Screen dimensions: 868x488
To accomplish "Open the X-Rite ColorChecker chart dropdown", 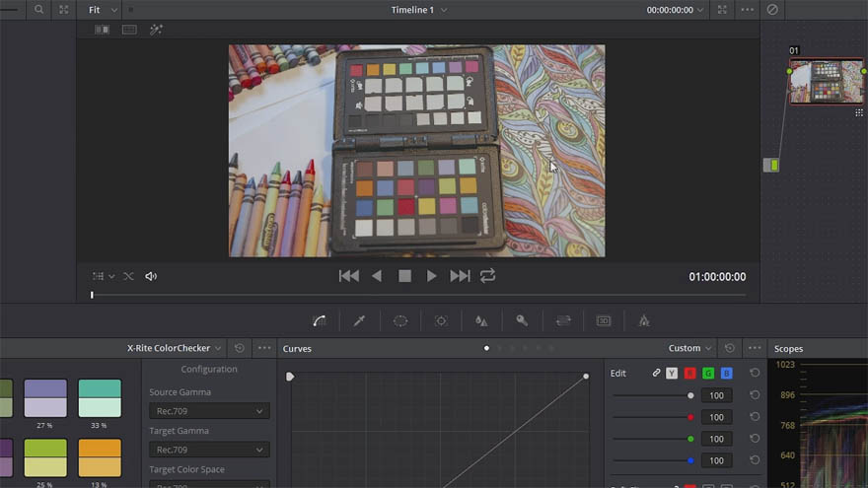I will (174, 348).
